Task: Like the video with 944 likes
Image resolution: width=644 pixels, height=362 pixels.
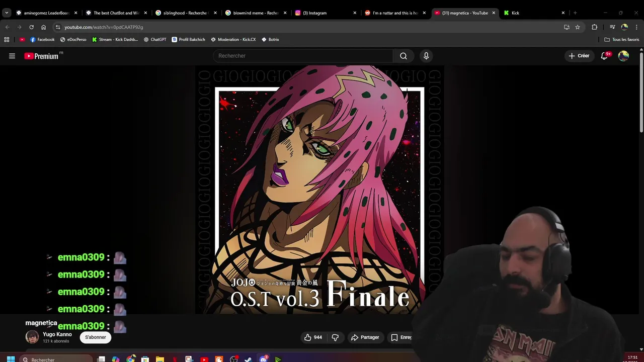Action: tap(313, 337)
